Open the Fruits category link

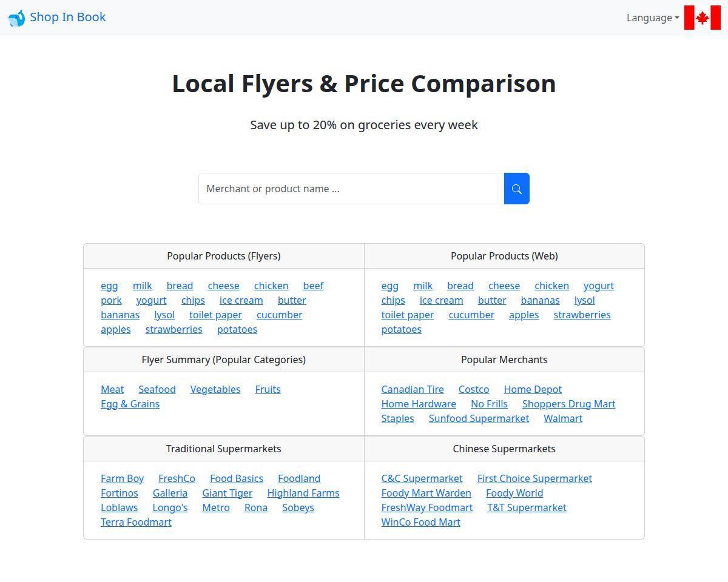(268, 389)
